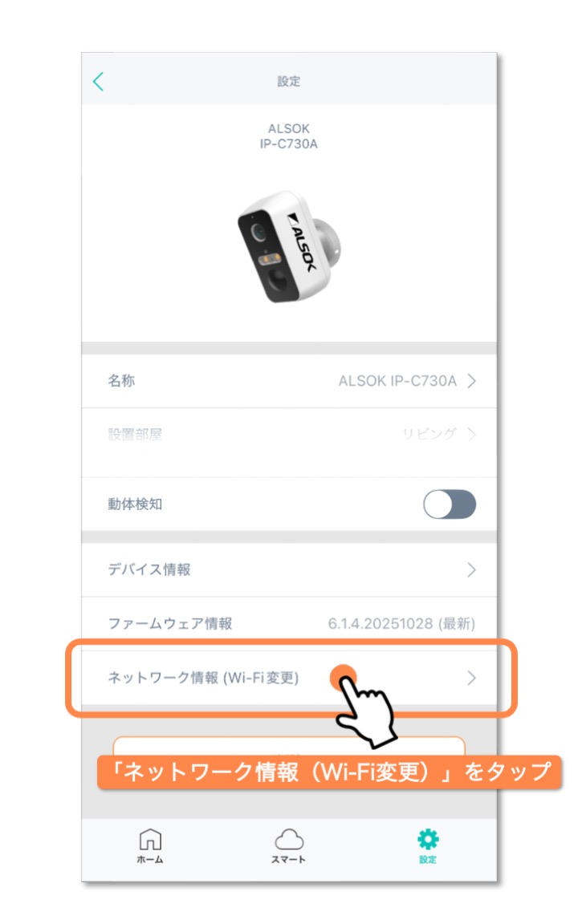
Task: Tap the ファームウェア情報 row
Action: pyautogui.click(x=289, y=623)
